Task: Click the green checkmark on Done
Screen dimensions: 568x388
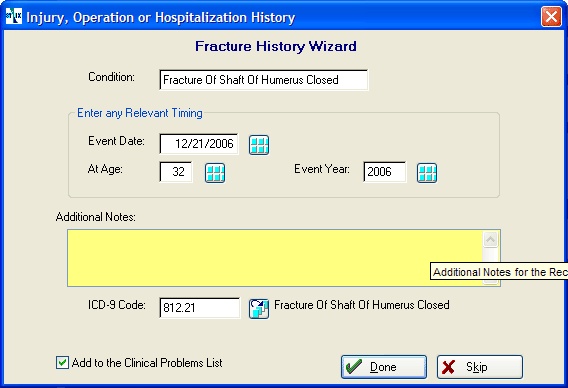Action: coord(354,367)
